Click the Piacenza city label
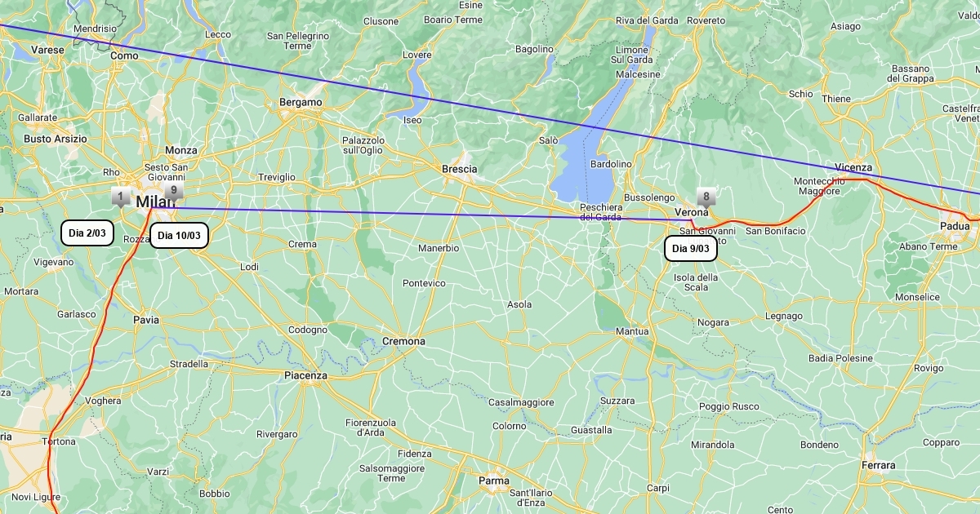The height and width of the screenshot is (514, 980). [x=305, y=375]
